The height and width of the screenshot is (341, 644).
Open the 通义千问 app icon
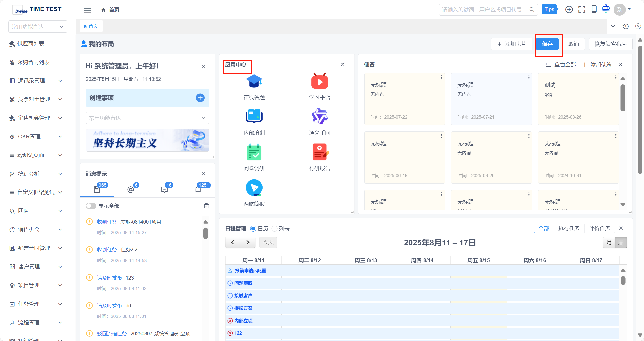pyautogui.click(x=319, y=117)
